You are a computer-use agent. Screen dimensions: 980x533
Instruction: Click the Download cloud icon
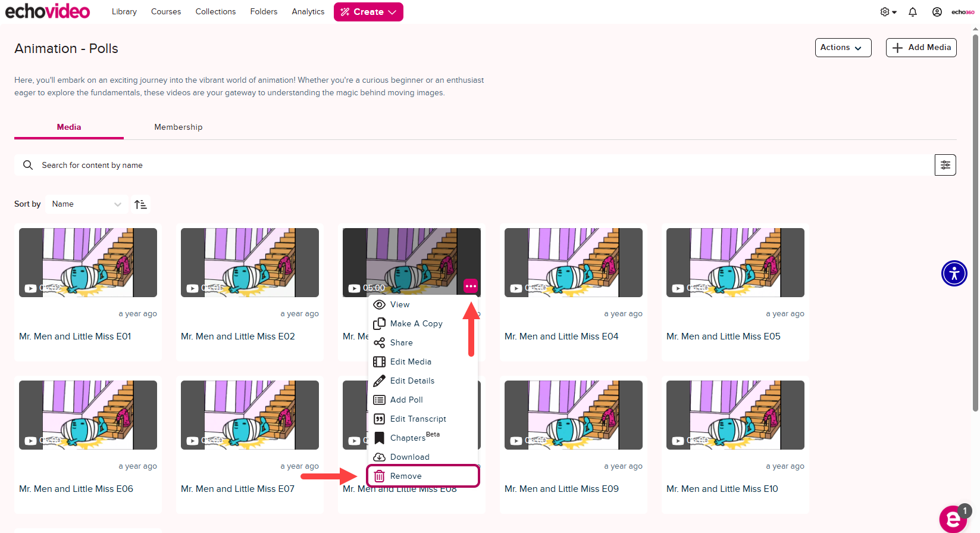pyautogui.click(x=379, y=457)
